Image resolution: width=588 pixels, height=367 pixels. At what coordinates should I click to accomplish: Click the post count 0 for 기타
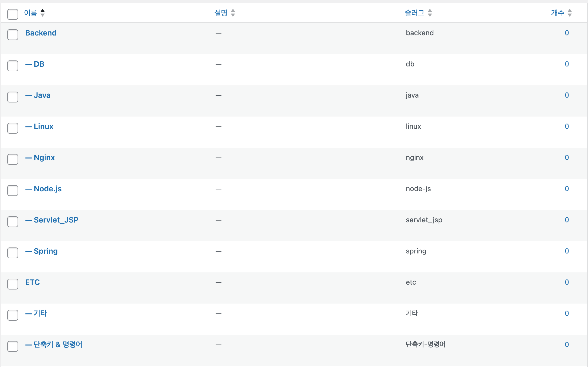(x=567, y=313)
